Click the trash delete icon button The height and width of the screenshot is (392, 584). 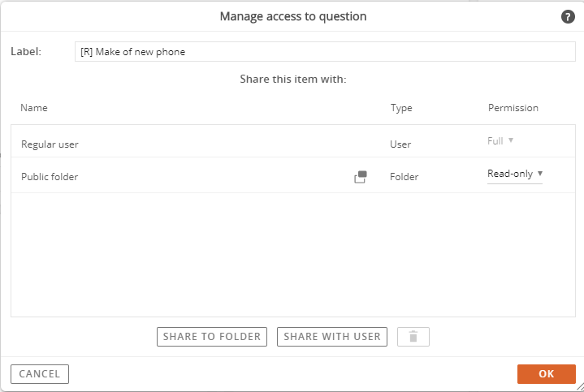click(x=413, y=337)
